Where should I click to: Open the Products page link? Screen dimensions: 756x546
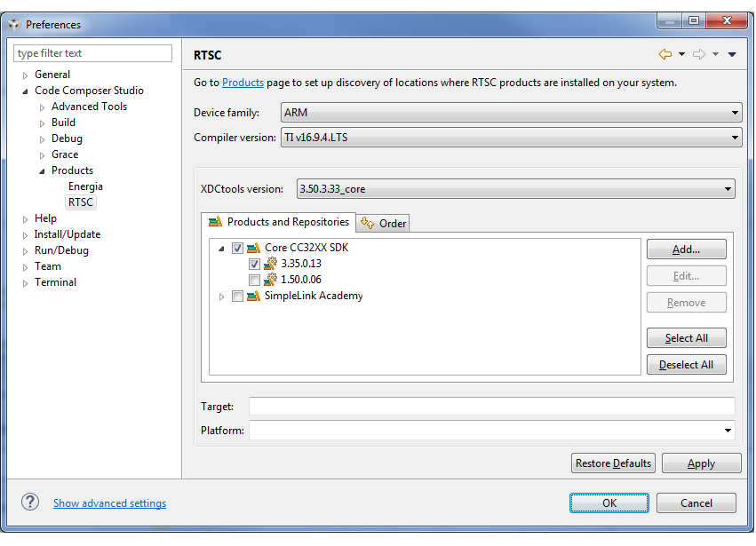click(243, 83)
